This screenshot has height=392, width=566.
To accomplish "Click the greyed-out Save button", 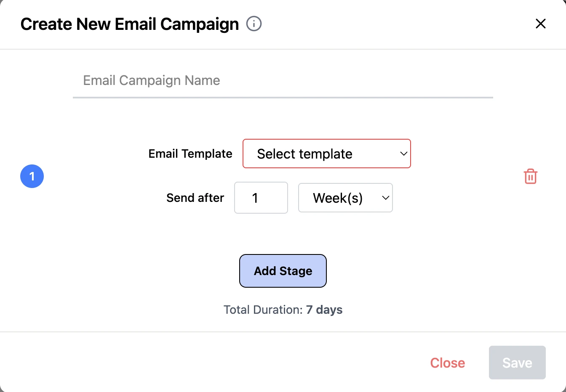I will (517, 363).
